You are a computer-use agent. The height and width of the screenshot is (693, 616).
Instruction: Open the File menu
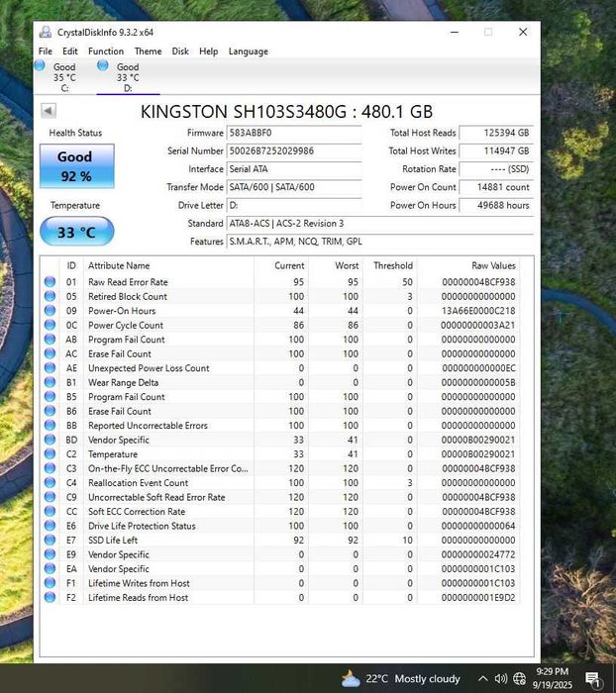coord(46,51)
